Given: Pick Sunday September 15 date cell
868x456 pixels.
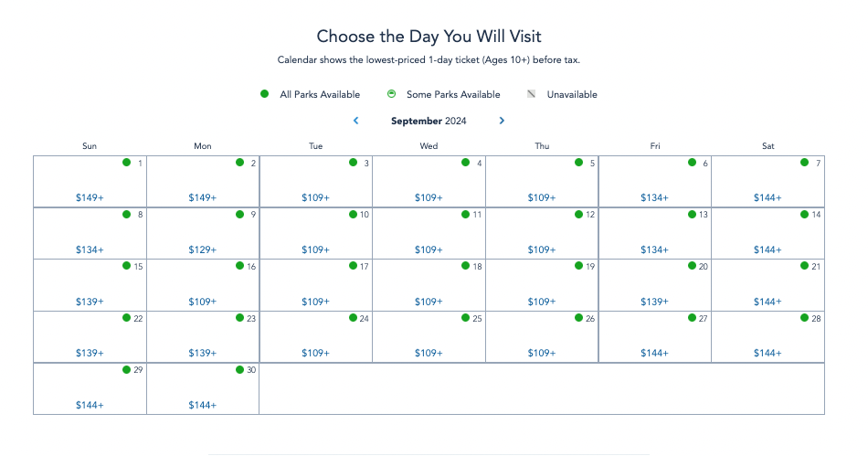Looking at the screenshot, I should [x=90, y=284].
